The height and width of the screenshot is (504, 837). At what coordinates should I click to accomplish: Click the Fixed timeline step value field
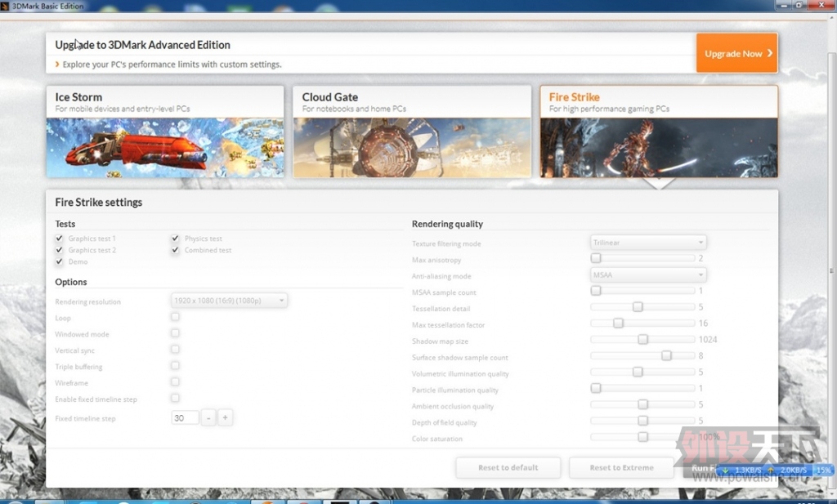tap(185, 417)
